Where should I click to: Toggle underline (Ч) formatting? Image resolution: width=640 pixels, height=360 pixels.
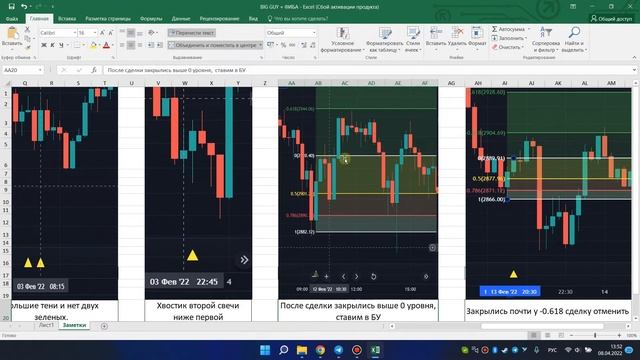pos(61,45)
